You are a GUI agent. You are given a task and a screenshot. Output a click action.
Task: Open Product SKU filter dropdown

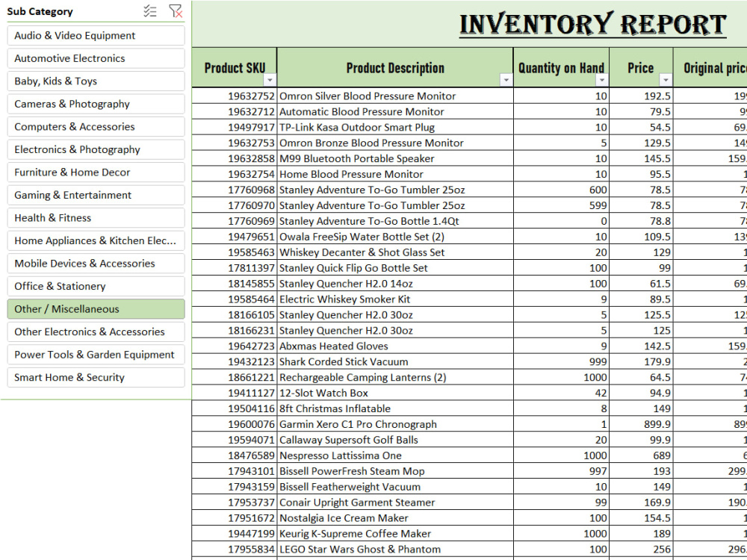(270, 80)
